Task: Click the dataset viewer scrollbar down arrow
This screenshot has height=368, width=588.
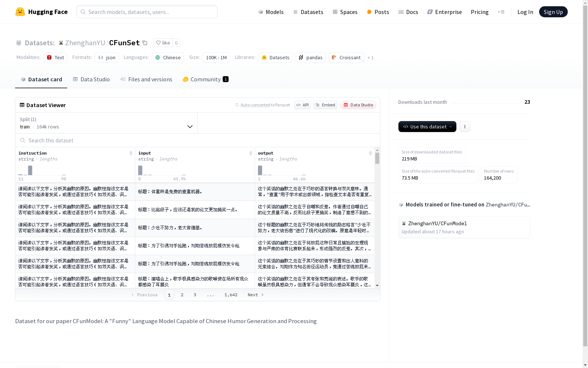Action: tap(377, 286)
